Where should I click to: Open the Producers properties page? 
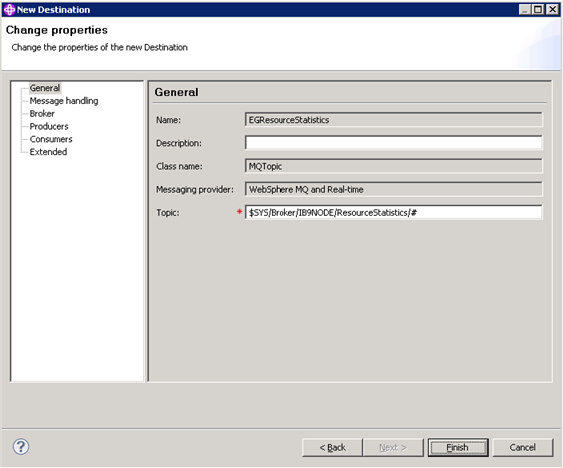pyautogui.click(x=49, y=126)
